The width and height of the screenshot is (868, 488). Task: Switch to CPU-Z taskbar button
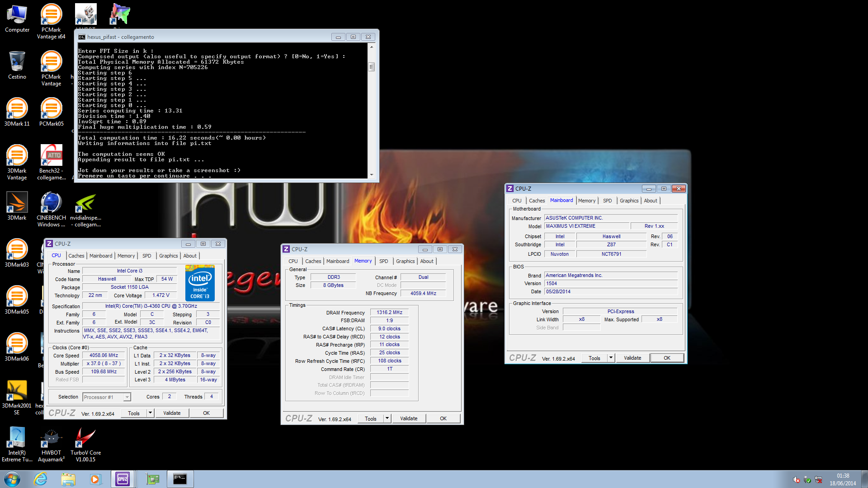tap(123, 479)
